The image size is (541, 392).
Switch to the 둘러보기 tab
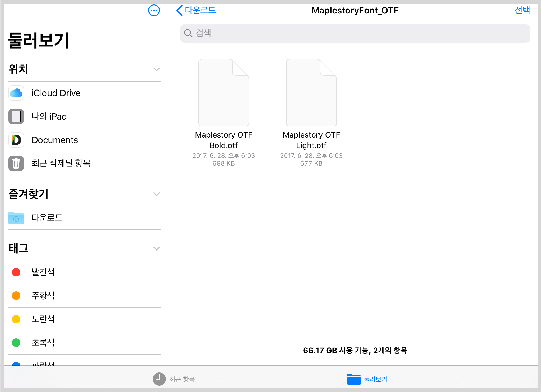(368, 379)
